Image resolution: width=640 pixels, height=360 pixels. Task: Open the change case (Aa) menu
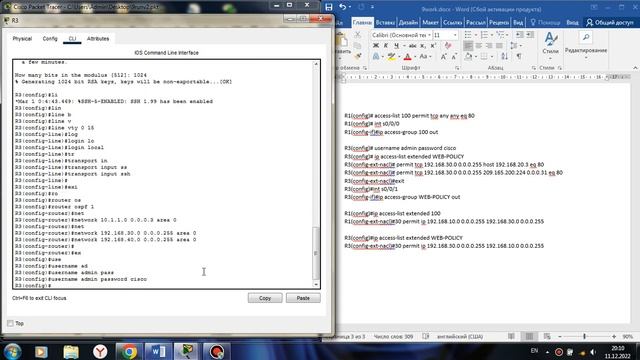424,57
